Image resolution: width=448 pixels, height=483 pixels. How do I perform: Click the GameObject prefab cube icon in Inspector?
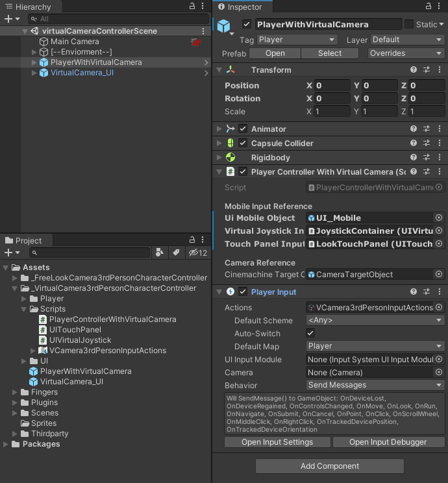tap(224, 26)
